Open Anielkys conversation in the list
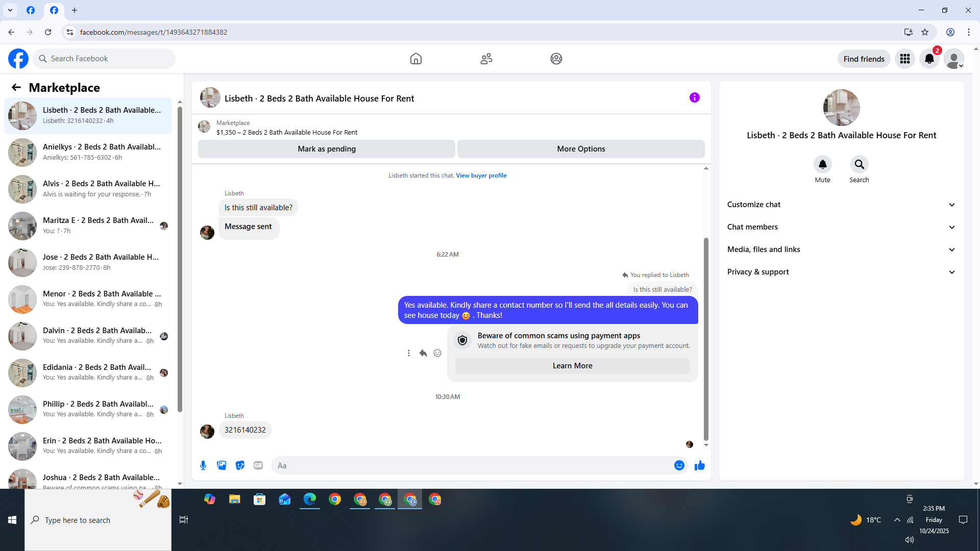This screenshot has width=980, height=551. pos(88,152)
